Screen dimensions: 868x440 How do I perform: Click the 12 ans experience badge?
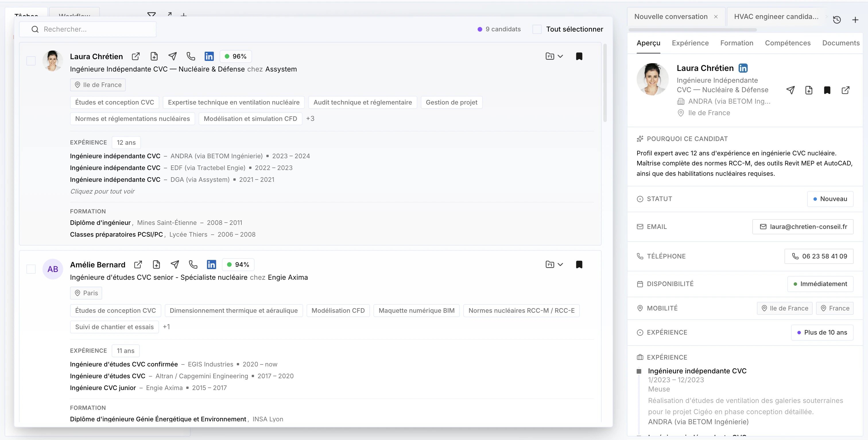click(126, 143)
